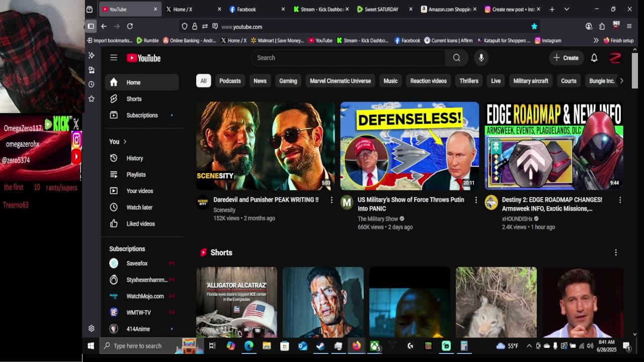
Task: Show more filter chips with right arrow
Action: pos(621,81)
